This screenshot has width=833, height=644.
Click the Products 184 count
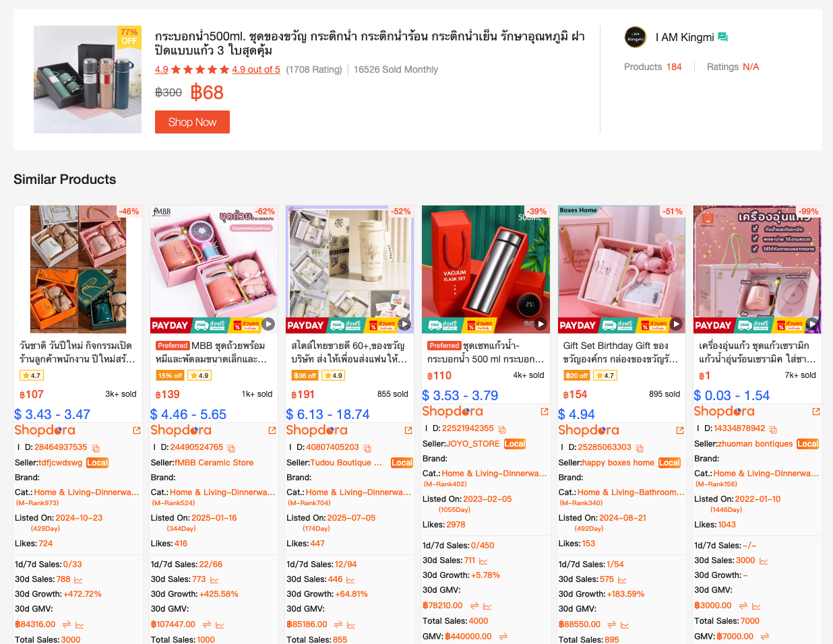coord(653,67)
